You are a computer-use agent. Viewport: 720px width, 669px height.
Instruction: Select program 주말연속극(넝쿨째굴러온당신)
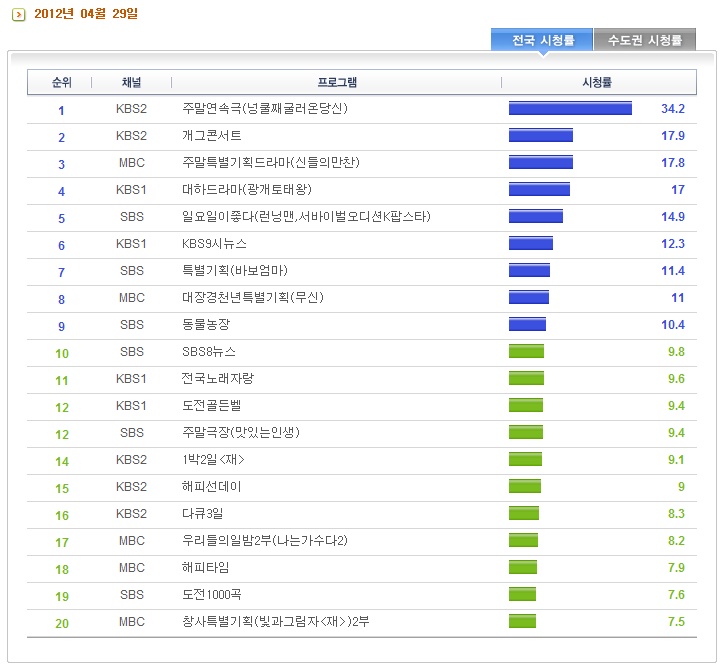point(265,109)
